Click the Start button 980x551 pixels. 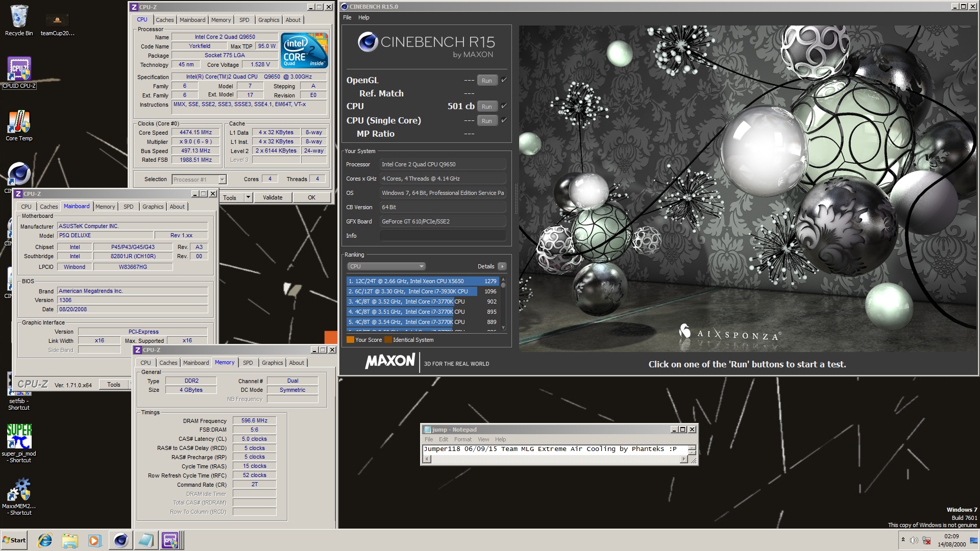point(14,540)
